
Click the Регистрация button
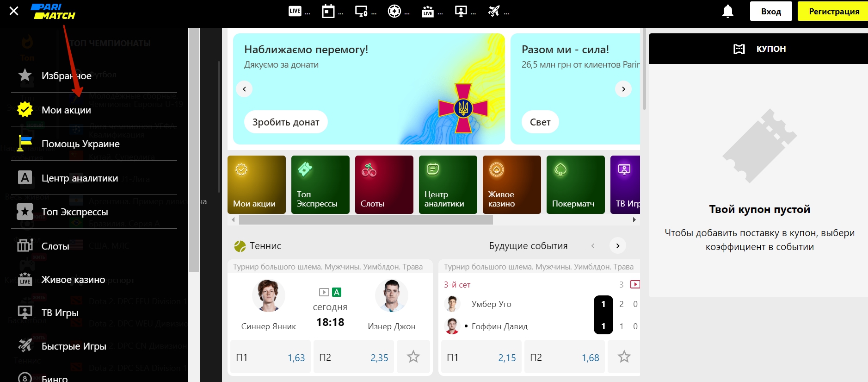click(833, 12)
